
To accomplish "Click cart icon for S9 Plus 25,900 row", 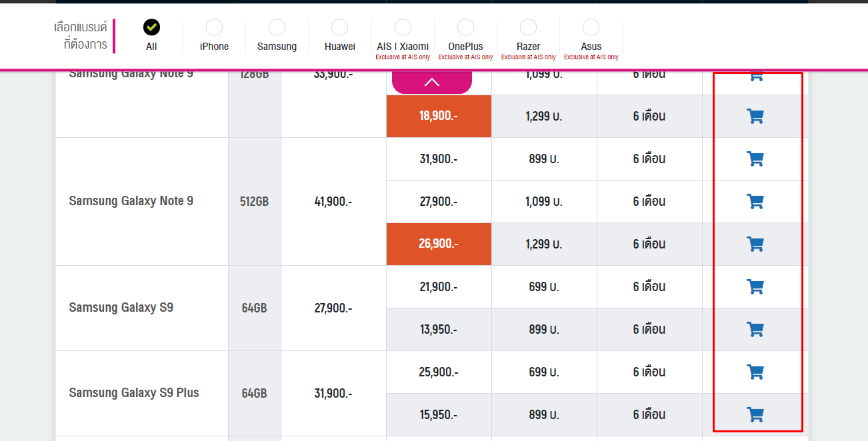I will coord(755,372).
